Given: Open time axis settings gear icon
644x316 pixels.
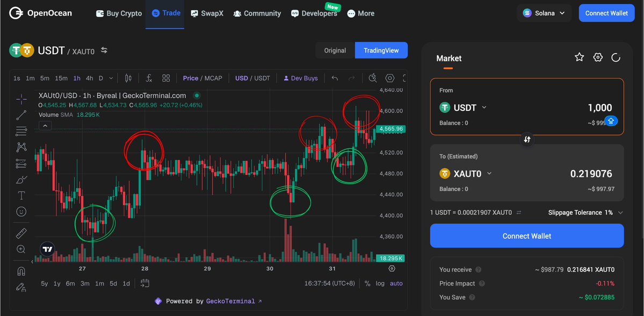Looking at the screenshot, I should click(392, 268).
